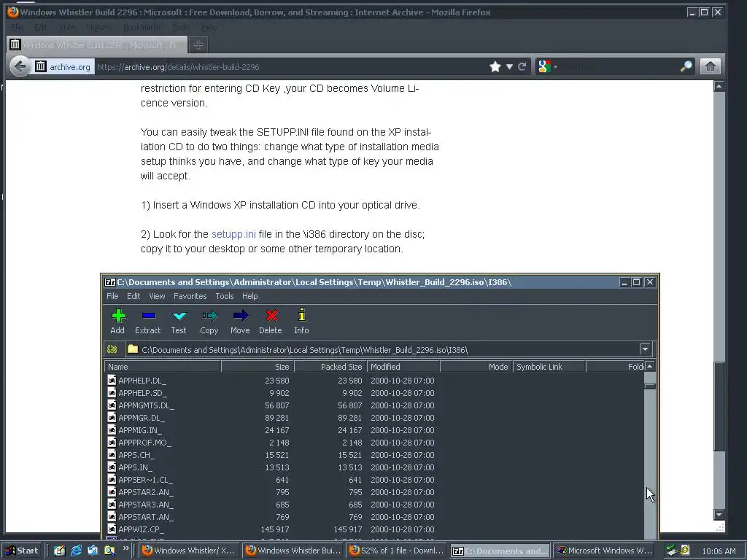Viewport: 747px width, 560px height.
Task: Click in the Firefox URL address field
Action: point(290,66)
